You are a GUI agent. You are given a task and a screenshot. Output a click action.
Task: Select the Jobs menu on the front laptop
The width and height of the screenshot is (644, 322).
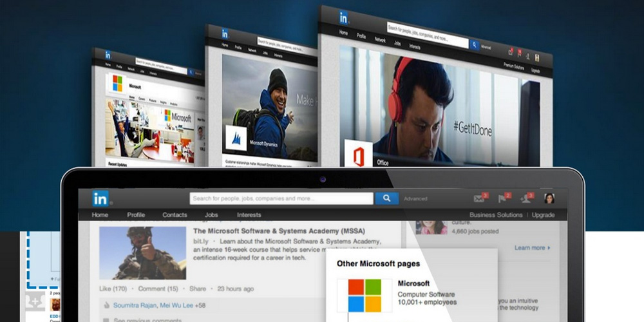click(x=211, y=215)
